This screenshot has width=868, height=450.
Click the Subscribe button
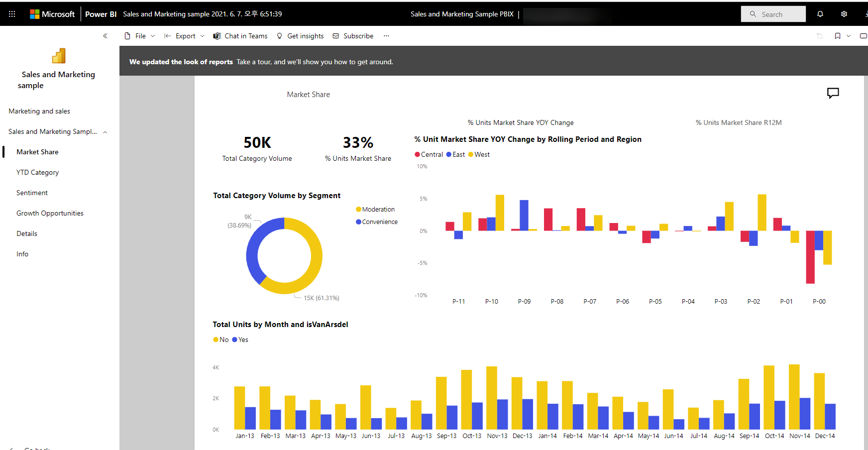coord(353,36)
